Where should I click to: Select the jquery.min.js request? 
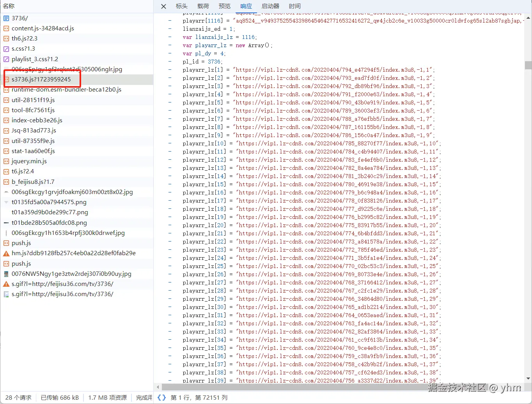[77, 161]
